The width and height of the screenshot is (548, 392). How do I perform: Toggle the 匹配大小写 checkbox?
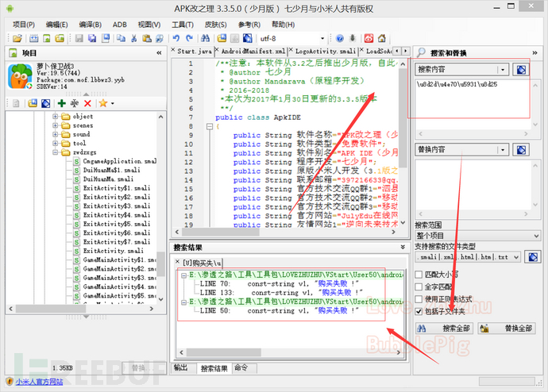tap(419, 275)
